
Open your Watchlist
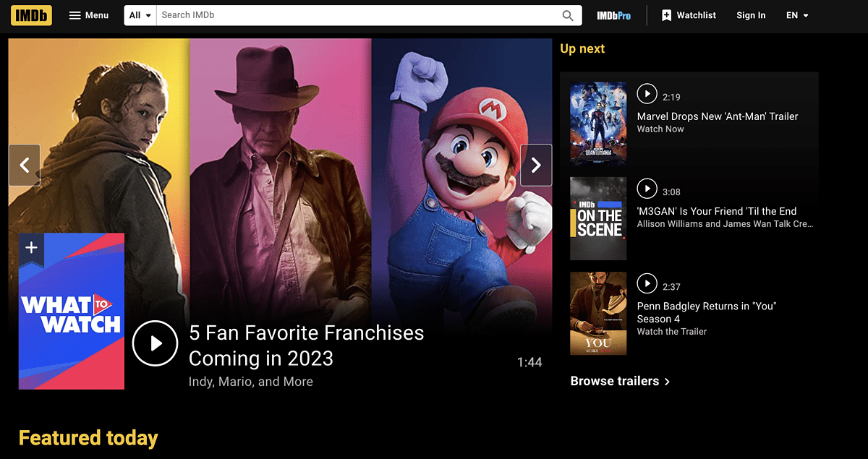click(689, 15)
